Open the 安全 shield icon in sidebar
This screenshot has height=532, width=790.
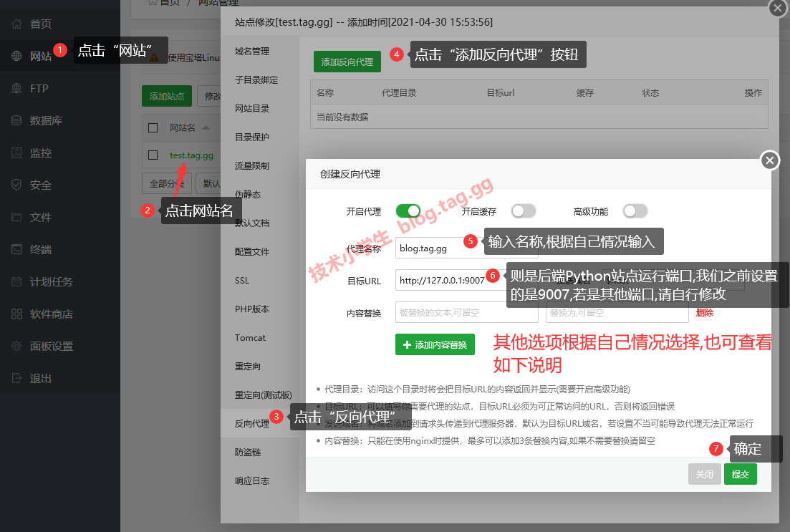pos(16,185)
